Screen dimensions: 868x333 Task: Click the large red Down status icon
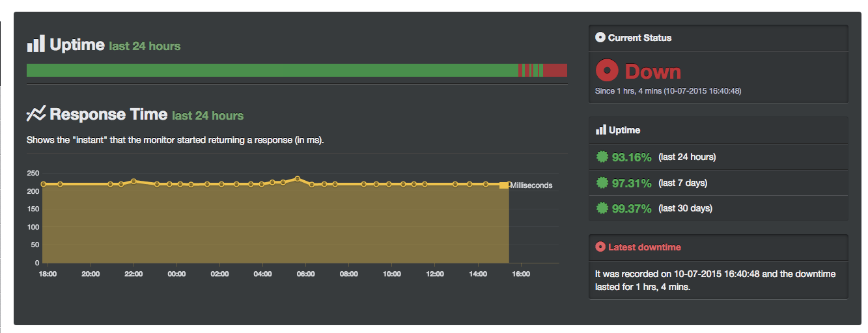pos(607,70)
